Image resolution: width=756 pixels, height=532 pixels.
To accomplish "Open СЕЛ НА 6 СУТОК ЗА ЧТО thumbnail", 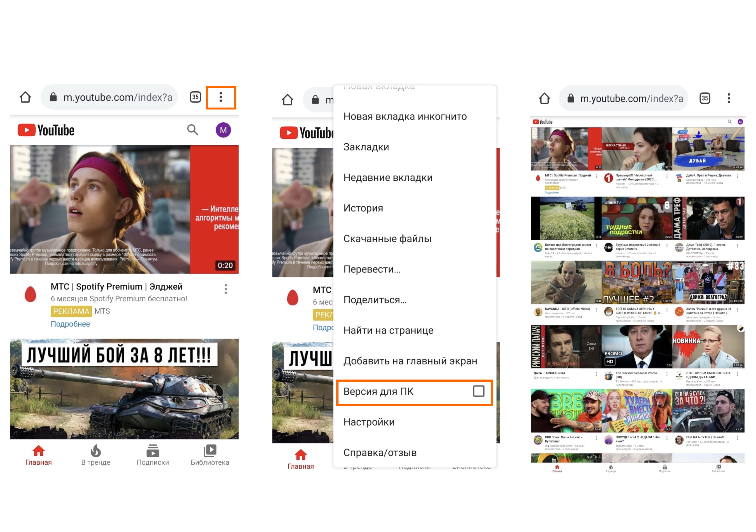I will pyautogui.click(x=708, y=411).
